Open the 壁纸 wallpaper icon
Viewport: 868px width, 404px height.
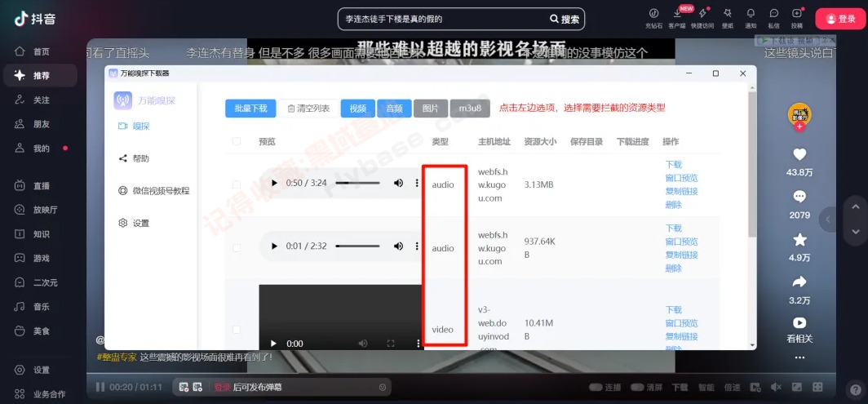pos(728,13)
